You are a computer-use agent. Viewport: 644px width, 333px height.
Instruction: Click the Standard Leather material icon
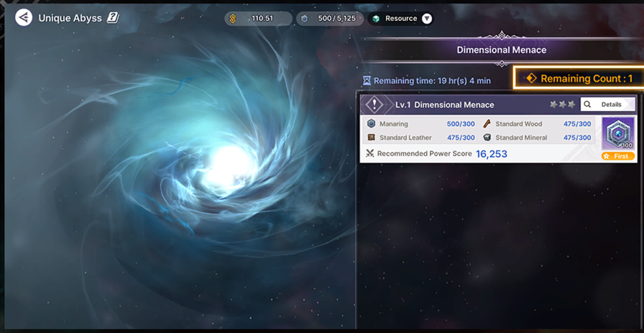(x=371, y=137)
